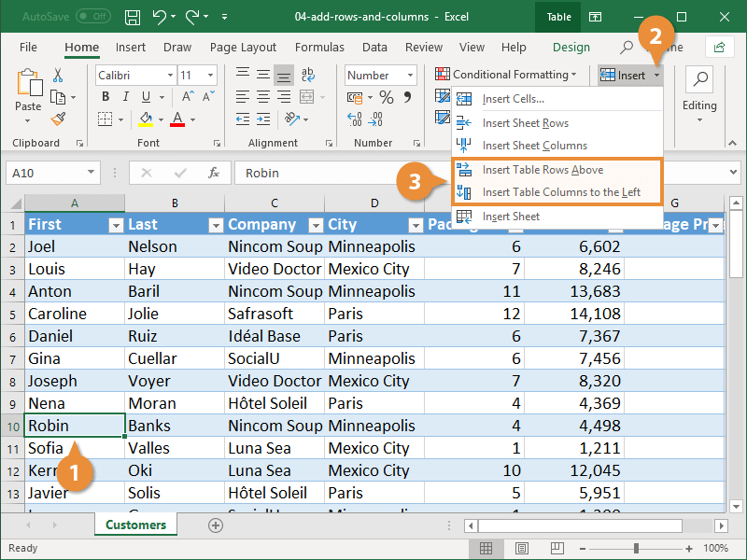Click the Undo arrow icon
Image resolution: width=747 pixels, height=560 pixels.
tap(159, 17)
